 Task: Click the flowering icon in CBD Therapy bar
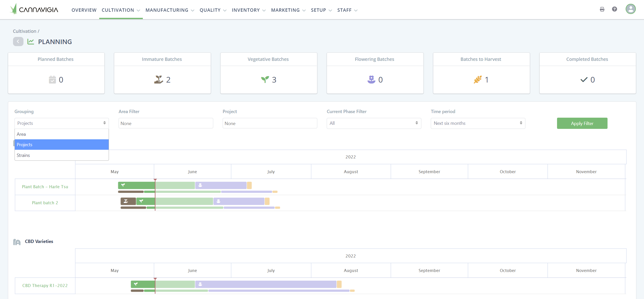pyautogui.click(x=200, y=284)
